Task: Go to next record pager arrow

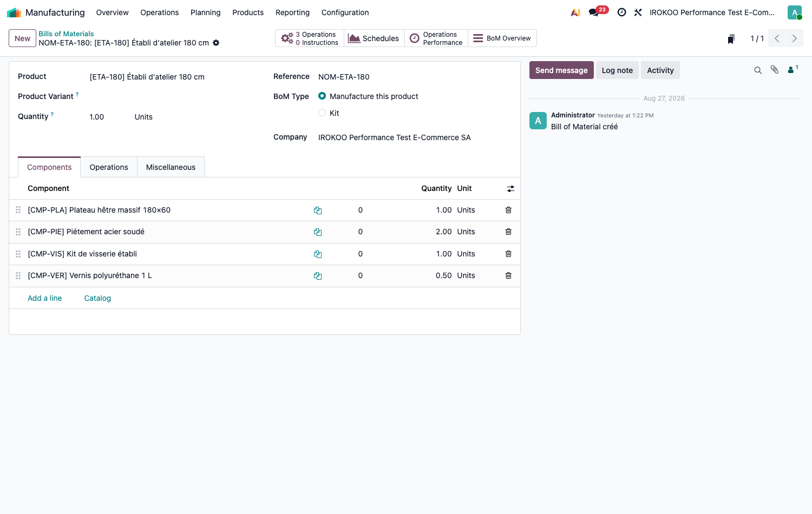Action: 795,38
